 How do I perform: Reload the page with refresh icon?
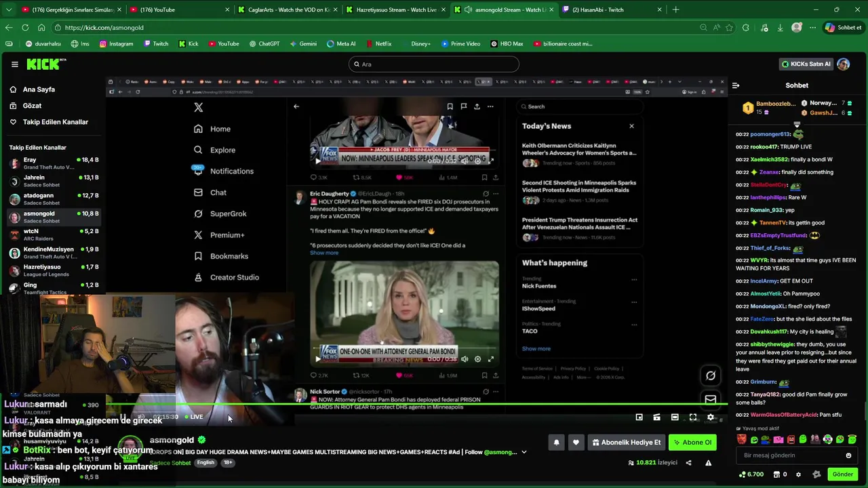coord(25,28)
